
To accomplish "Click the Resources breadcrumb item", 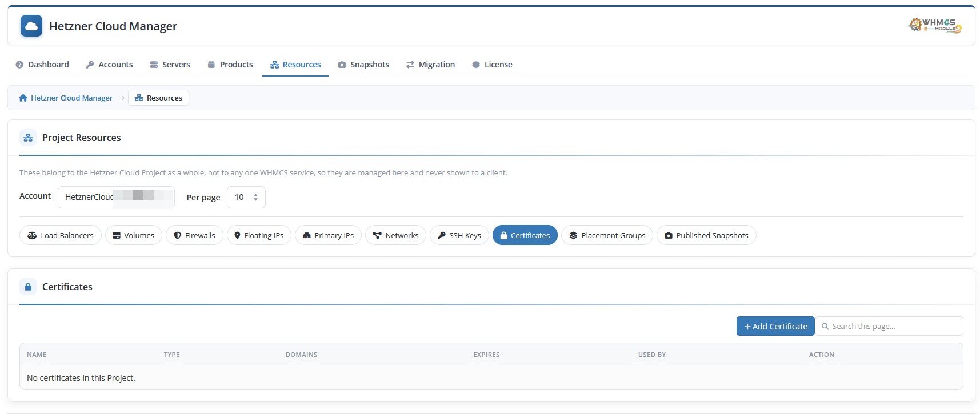I will pyautogui.click(x=158, y=98).
